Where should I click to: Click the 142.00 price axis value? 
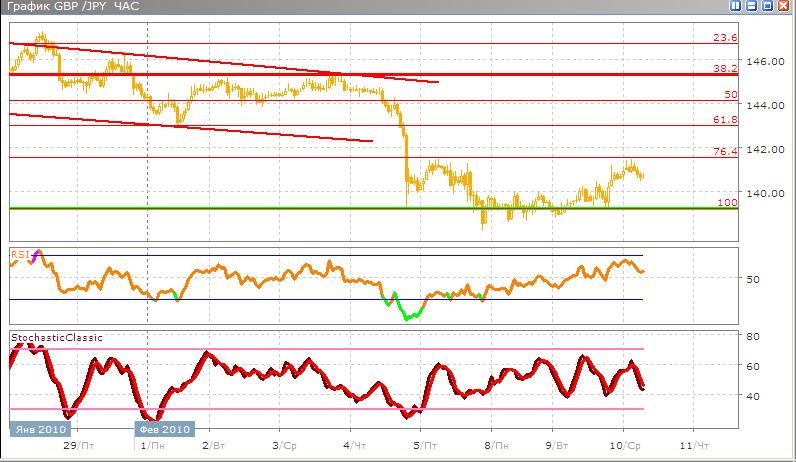[x=765, y=149]
